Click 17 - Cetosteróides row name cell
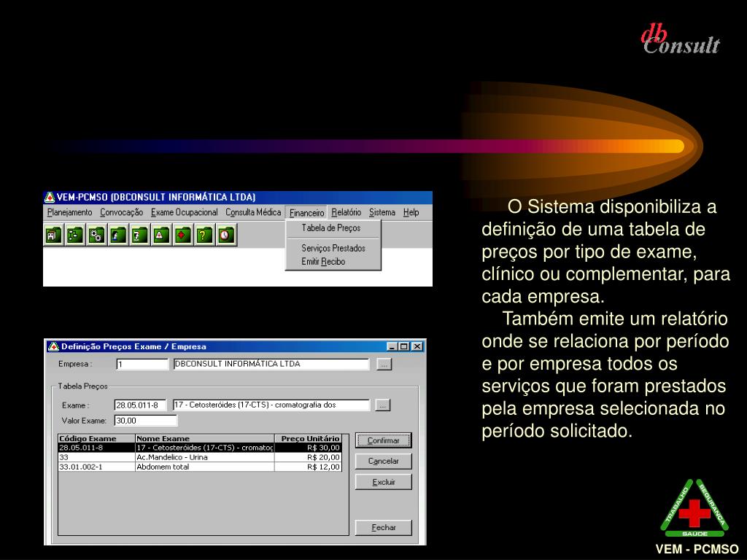The width and height of the screenshot is (747, 560). tap(205, 448)
